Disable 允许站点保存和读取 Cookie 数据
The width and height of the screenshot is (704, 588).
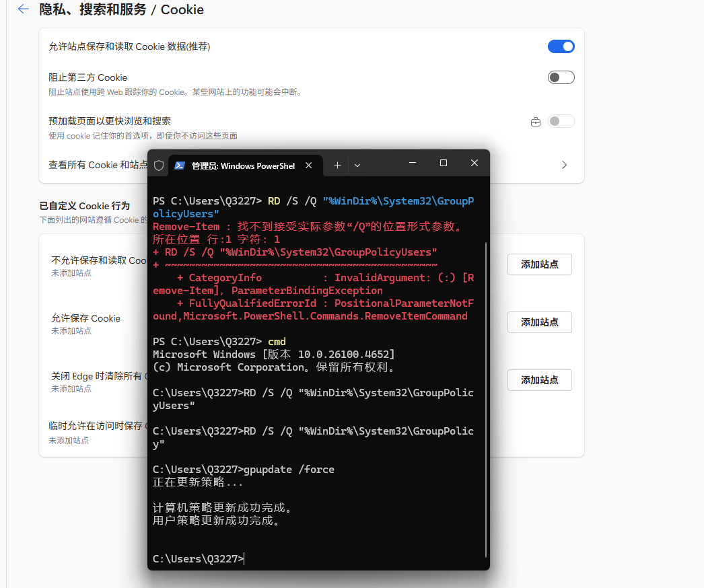point(561,46)
